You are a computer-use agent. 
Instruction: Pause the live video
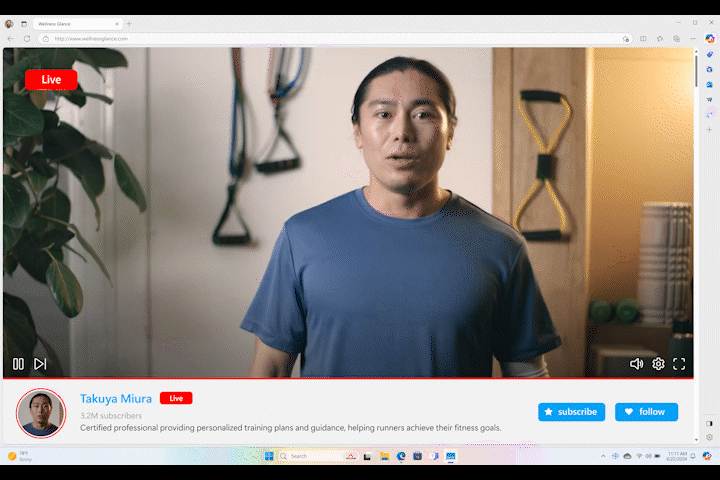click(18, 364)
